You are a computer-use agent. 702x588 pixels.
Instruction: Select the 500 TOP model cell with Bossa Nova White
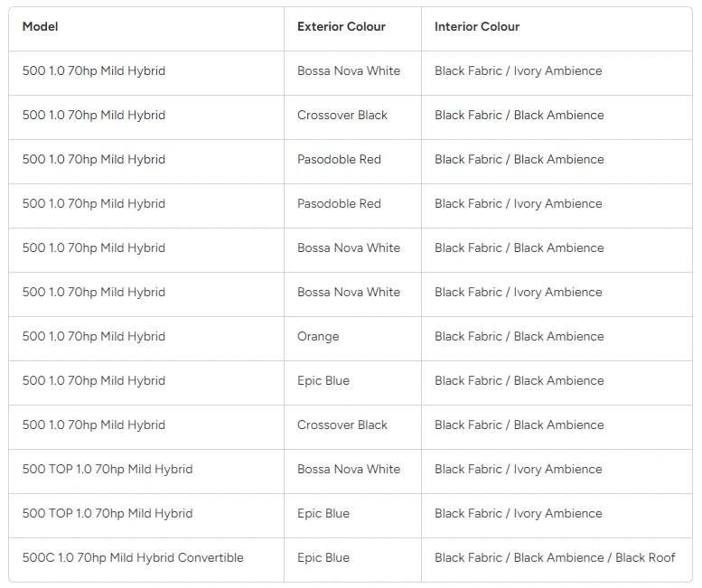click(x=108, y=470)
